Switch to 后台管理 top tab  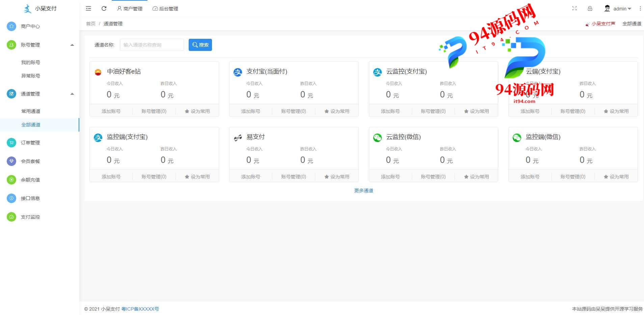pos(165,9)
